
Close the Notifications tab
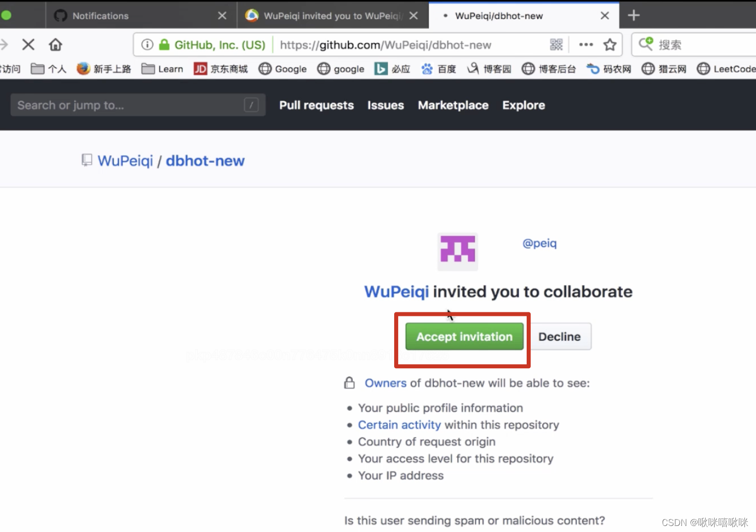pos(222,16)
